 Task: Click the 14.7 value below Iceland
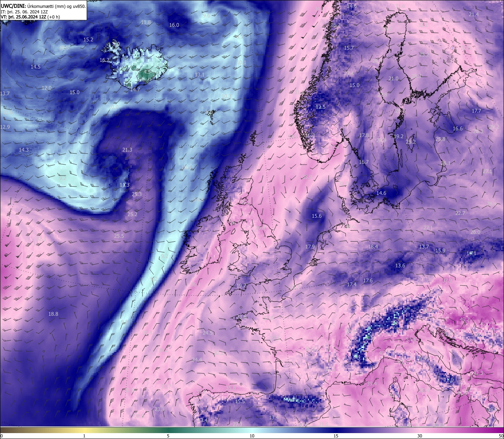[135, 89]
